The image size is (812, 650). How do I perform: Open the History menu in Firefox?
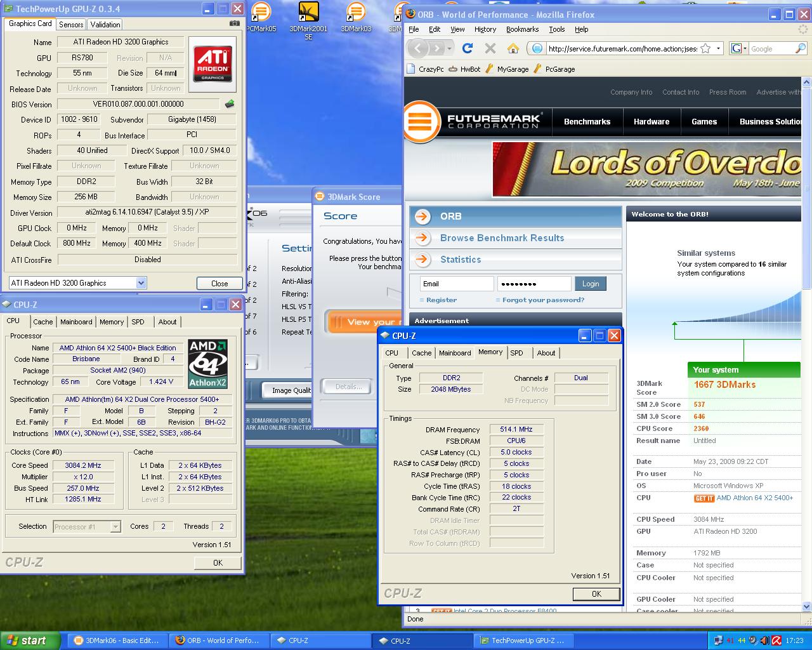pyautogui.click(x=485, y=29)
